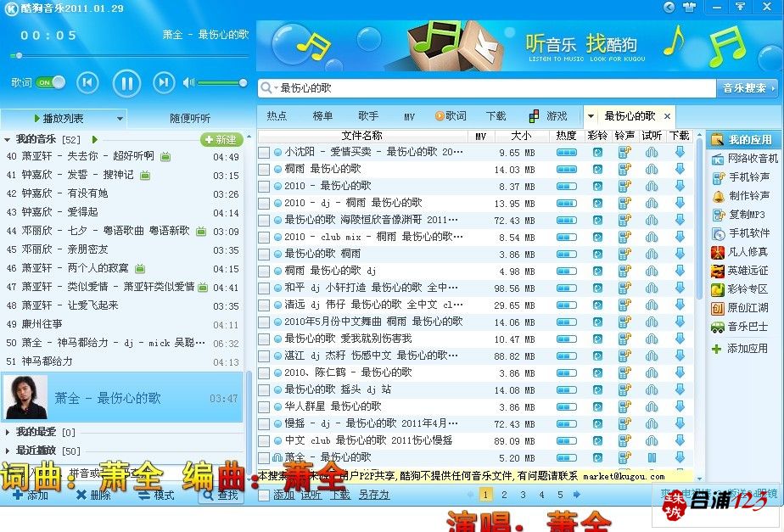Screen dimensions: 784x532
Task: Tick checkbox for 桐雨 最伤心的歌 second row
Action: pos(264,170)
